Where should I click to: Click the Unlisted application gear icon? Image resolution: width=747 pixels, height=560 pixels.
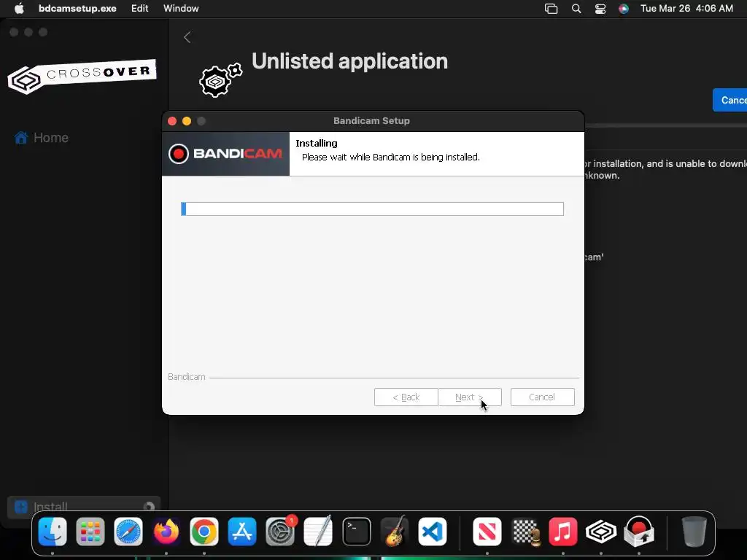pos(220,79)
